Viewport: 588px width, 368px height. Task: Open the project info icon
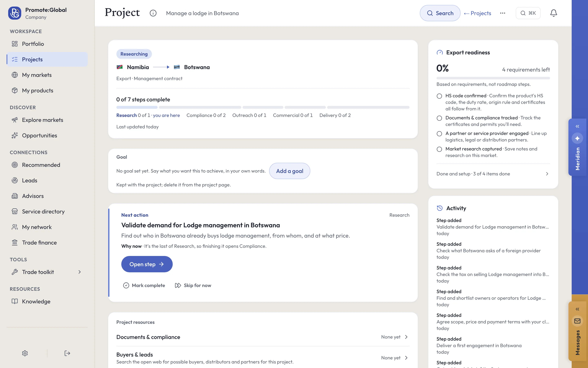[153, 13]
